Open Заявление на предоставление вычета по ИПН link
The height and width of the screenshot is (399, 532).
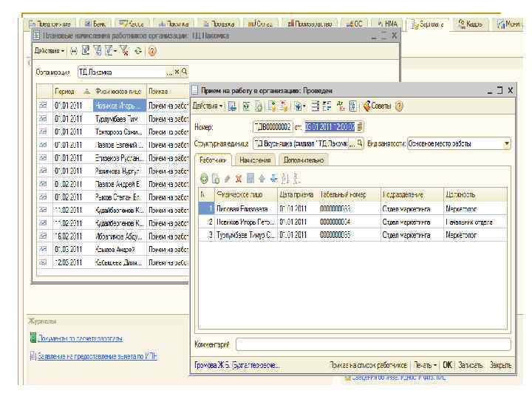97,356
